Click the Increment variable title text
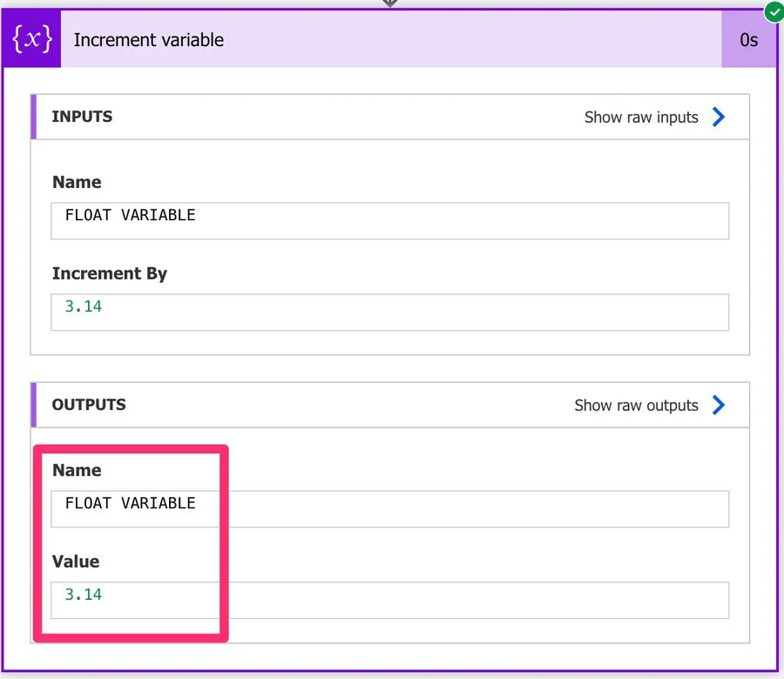This screenshot has width=784, height=679. (148, 40)
